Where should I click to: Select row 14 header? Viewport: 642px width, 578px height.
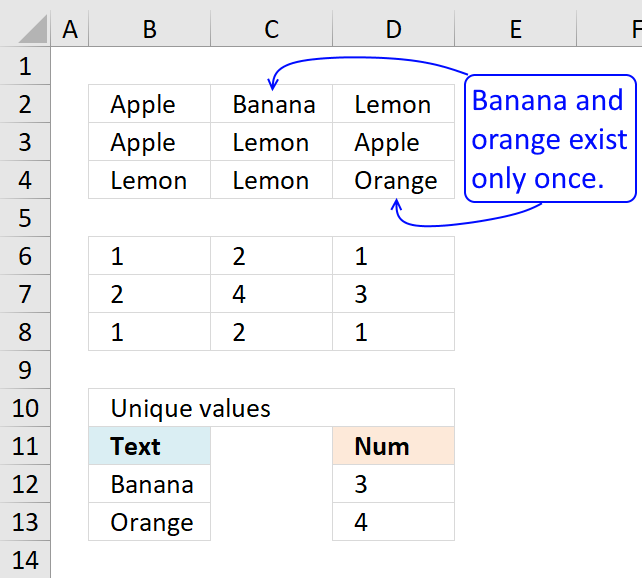pos(25,560)
